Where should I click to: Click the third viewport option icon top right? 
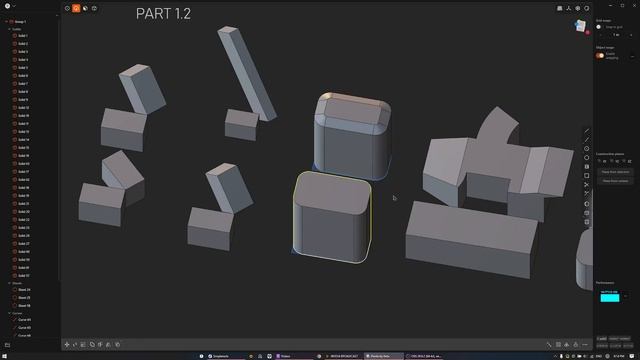tap(578, 8)
